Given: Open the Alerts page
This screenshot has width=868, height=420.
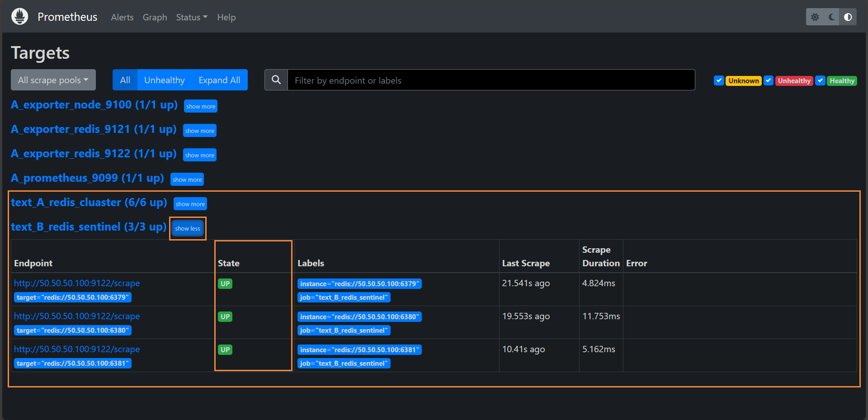Looking at the screenshot, I should [x=122, y=17].
